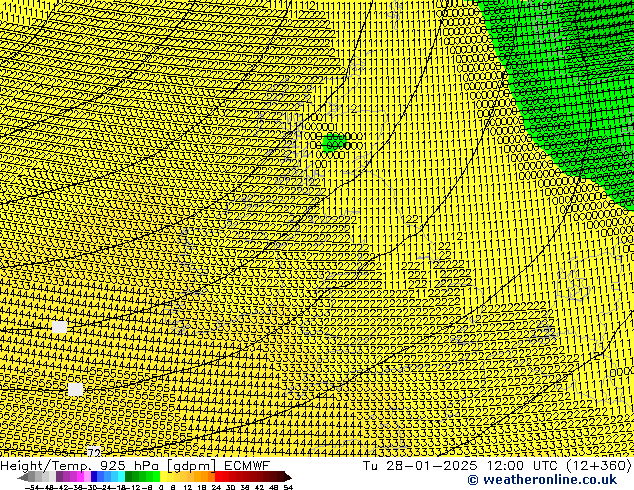Screen dimensions: 634x490
Task: Click the Tu 28-01-2025 12:00 UTC timestamp
Action: [x=497, y=465]
